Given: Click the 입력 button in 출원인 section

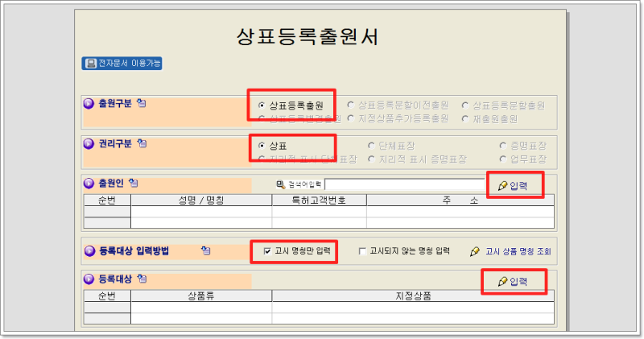Looking at the screenshot, I should (x=513, y=186).
